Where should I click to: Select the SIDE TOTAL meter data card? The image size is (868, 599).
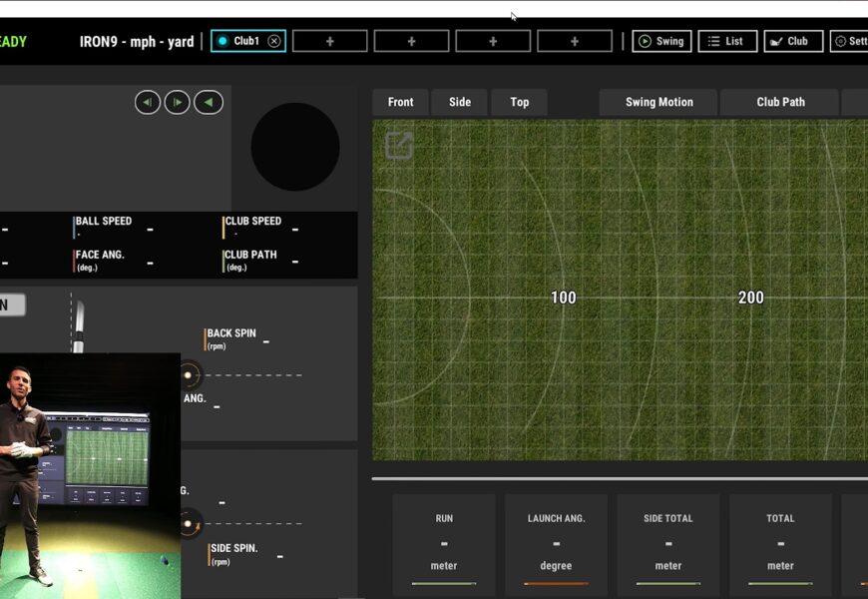click(x=668, y=545)
